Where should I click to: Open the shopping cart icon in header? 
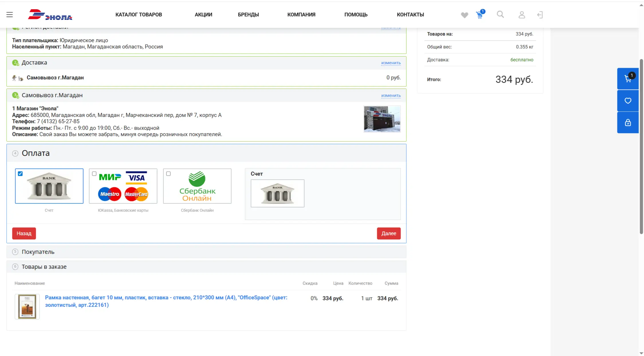click(480, 15)
